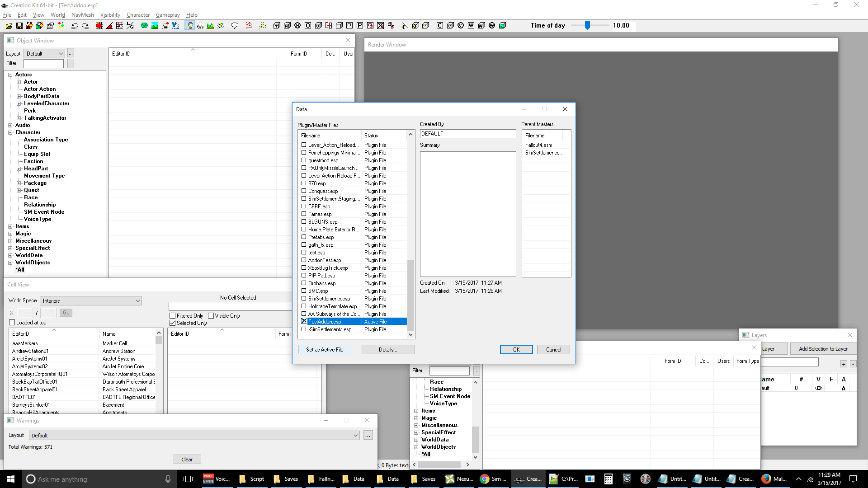The image size is (868, 488).
Task: Clear the Warnings list
Action: tap(187, 460)
